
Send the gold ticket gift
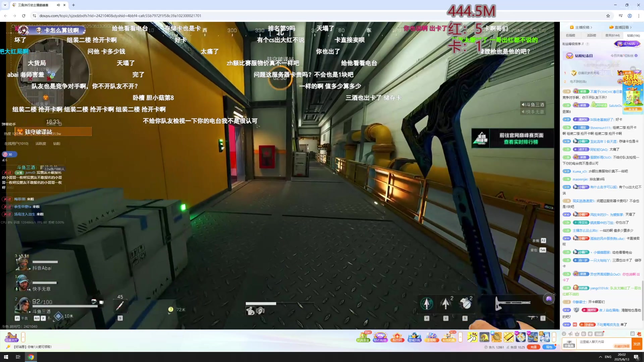(x=508, y=337)
